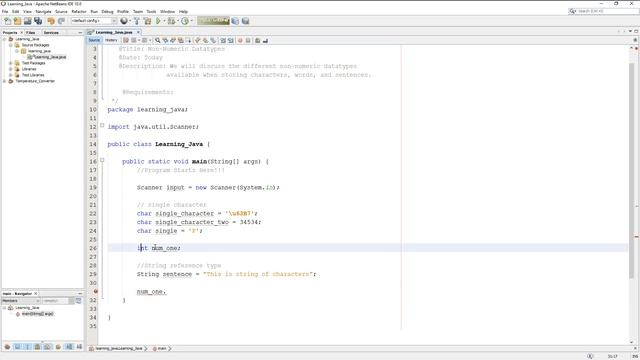
Task: Click the editor Find Selection magnifier icon
Action: click(x=158, y=40)
